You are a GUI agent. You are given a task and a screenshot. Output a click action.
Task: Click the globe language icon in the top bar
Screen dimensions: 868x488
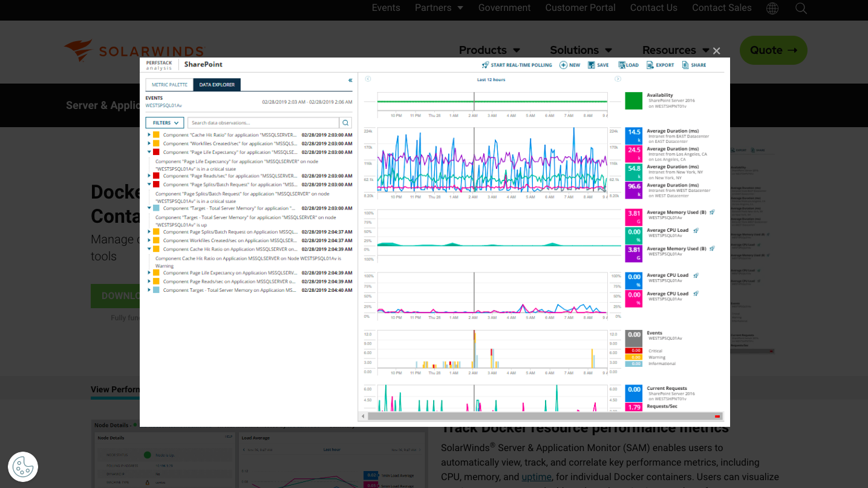772,8
